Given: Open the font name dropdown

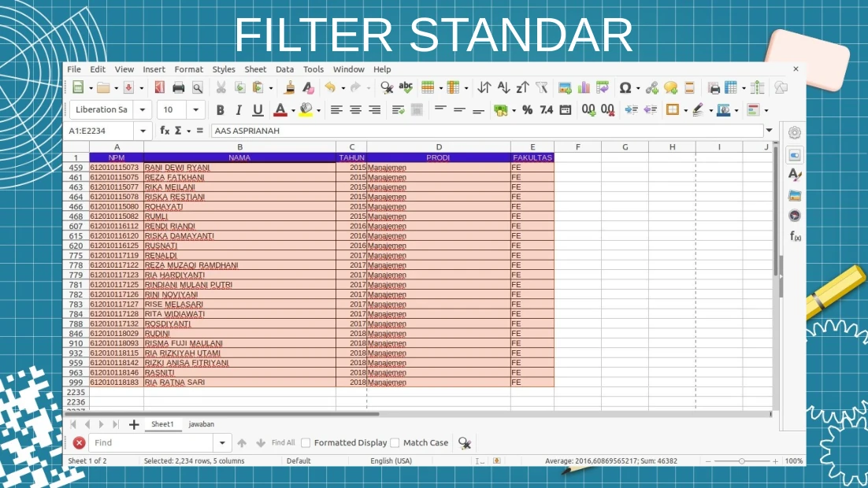Looking at the screenshot, I should [143, 110].
